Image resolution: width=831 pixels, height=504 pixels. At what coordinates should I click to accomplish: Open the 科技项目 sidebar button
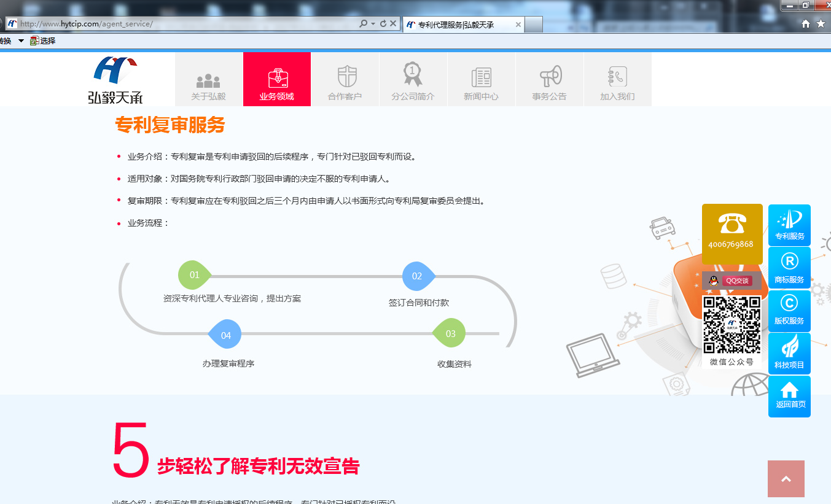coord(789,354)
